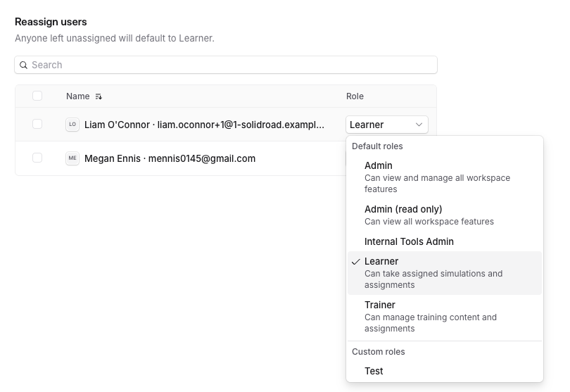570x392 pixels.
Task: Click the 'Anyone left unassigned' description text
Action: [x=115, y=38]
